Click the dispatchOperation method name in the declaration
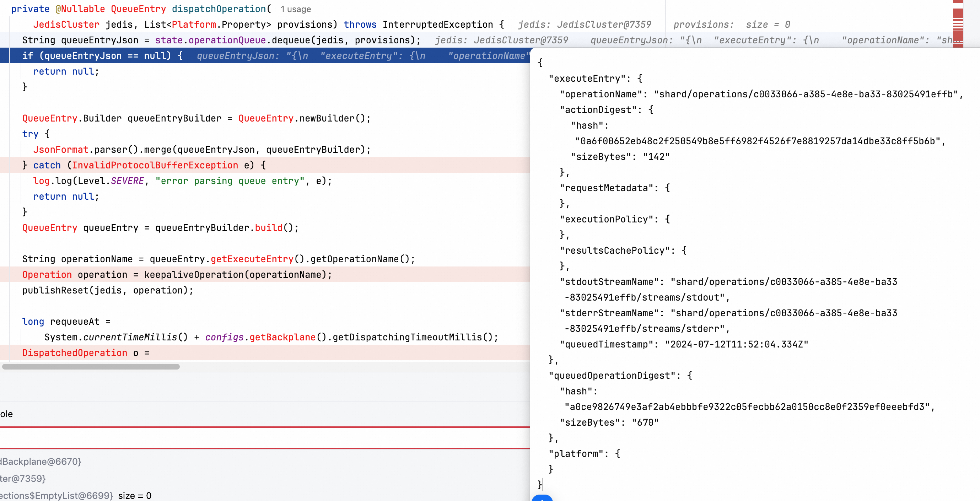Image resolution: width=980 pixels, height=501 pixels. (x=219, y=9)
